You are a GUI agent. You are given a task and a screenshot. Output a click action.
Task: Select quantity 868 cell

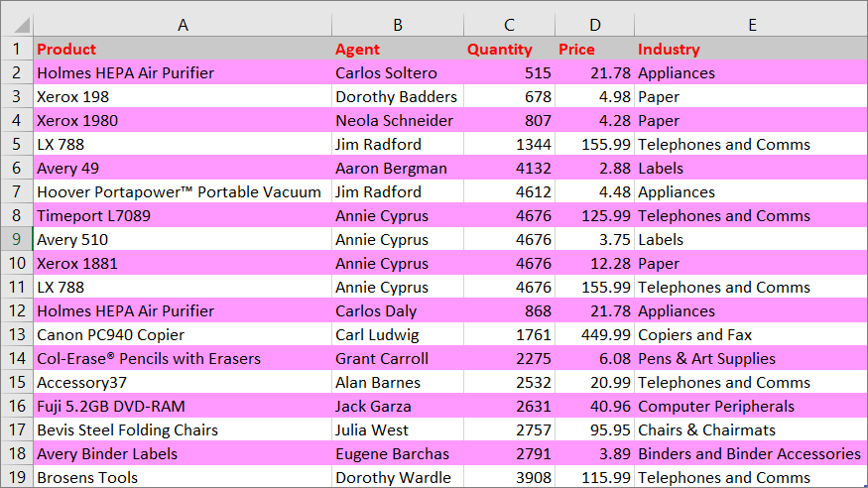coord(509,310)
